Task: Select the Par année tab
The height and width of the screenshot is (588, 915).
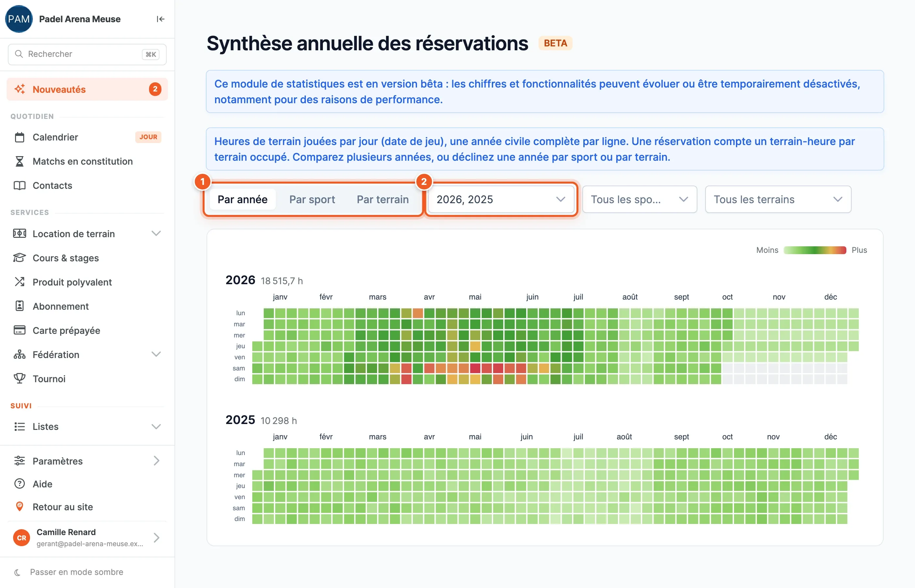Action: click(x=242, y=199)
